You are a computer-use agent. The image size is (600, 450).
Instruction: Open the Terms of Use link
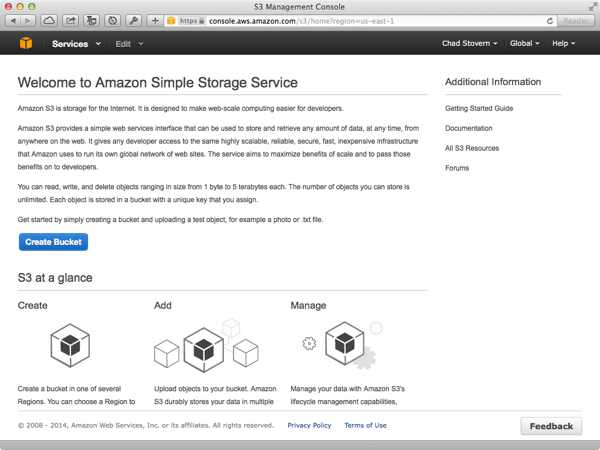click(x=365, y=425)
